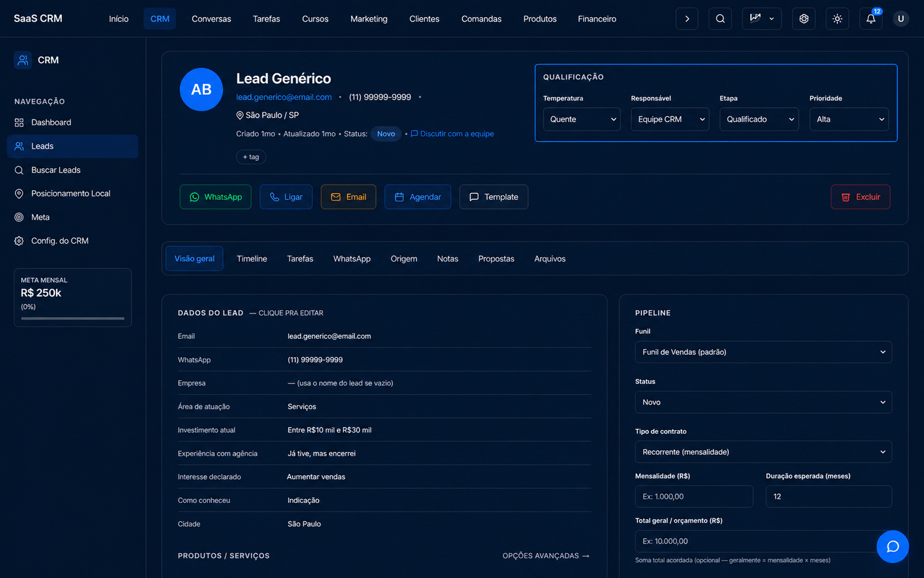Click the calendar icon in the Agendar button
Screen dimensions: 924x578
[399, 197]
